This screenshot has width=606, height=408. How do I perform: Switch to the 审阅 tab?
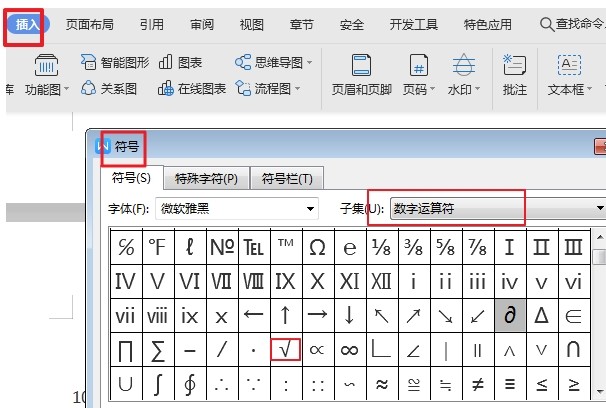(x=202, y=25)
